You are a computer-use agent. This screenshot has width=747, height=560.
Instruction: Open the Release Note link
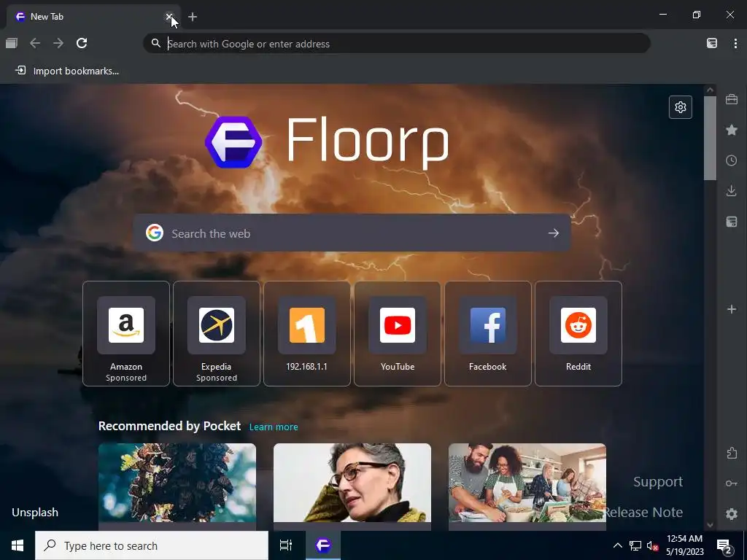click(643, 513)
